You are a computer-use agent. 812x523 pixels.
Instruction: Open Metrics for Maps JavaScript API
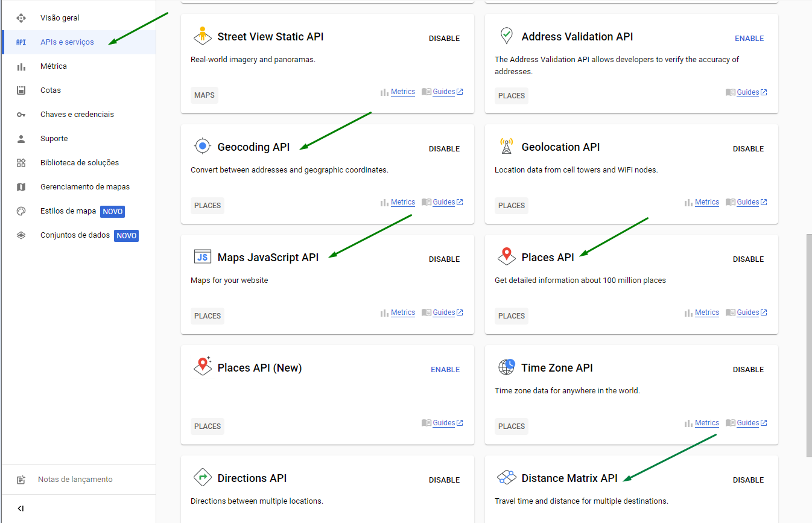[403, 312]
